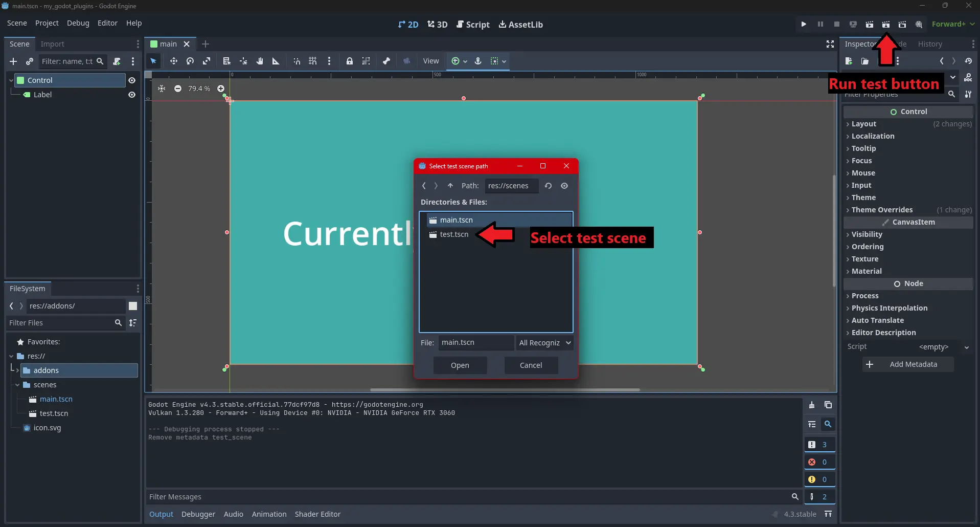Toggle hidden files in the file dialog
The image size is (980, 527).
click(564, 186)
